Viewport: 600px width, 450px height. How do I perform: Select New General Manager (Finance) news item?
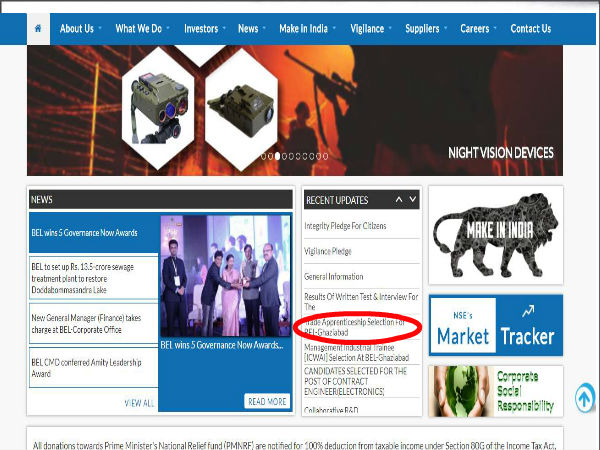click(x=94, y=324)
